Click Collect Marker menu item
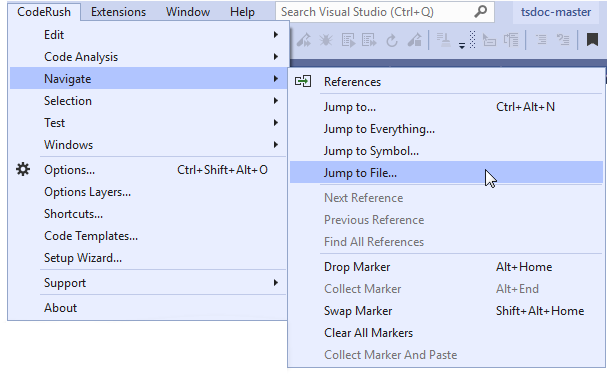Image resolution: width=607 pixels, height=376 pixels. pyautogui.click(x=446, y=289)
